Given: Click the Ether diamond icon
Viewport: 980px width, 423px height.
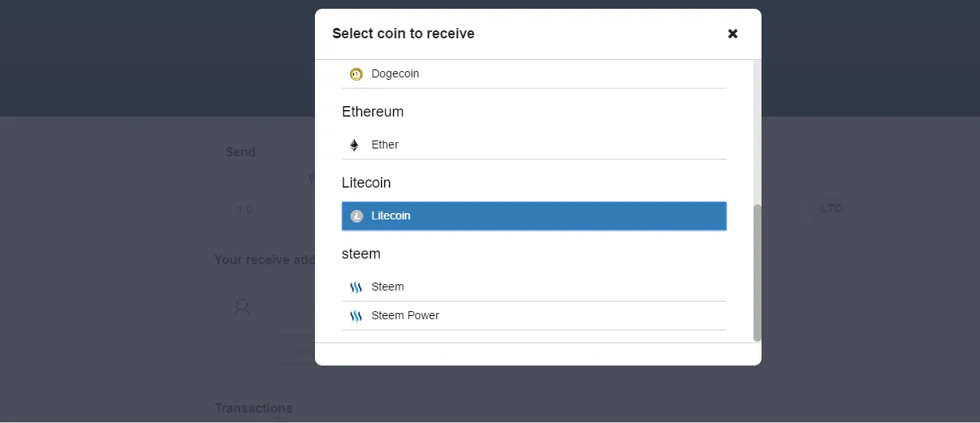Looking at the screenshot, I should coord(354,145).
